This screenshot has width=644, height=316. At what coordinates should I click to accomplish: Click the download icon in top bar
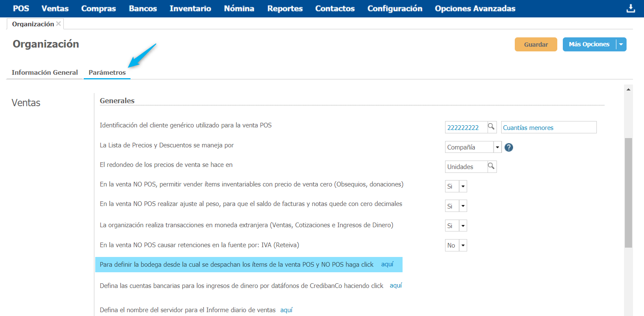point(630,8)
